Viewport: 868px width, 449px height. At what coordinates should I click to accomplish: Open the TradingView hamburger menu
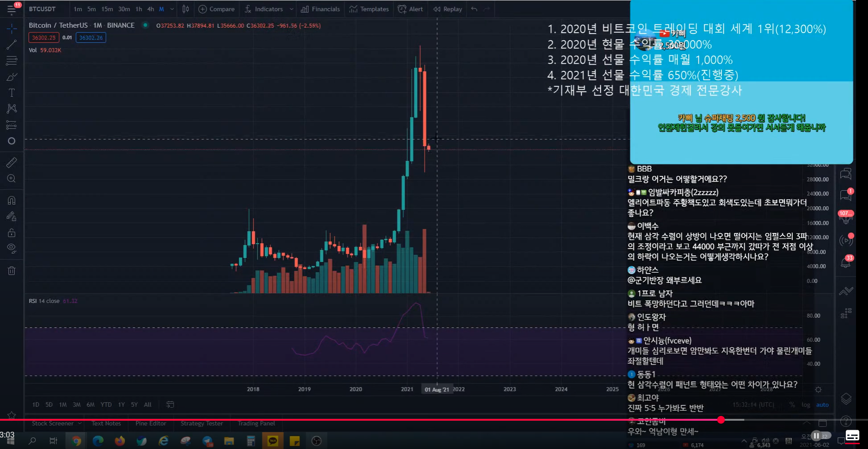(x=12, y=9)
